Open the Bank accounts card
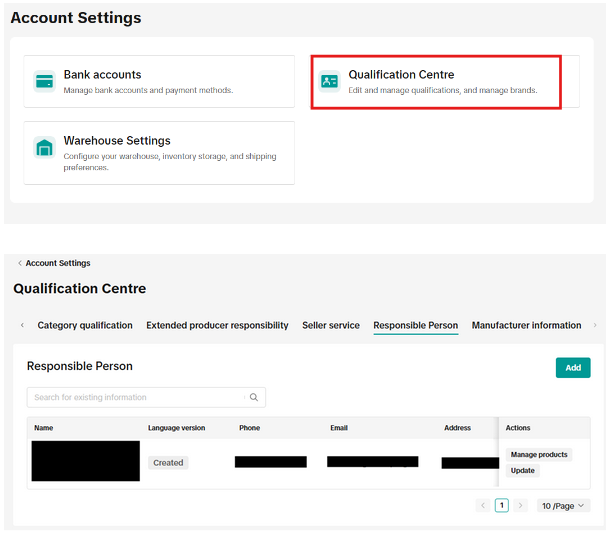This screenshot has height=534, width=611. pyautogui.click(x=159, y=81)
